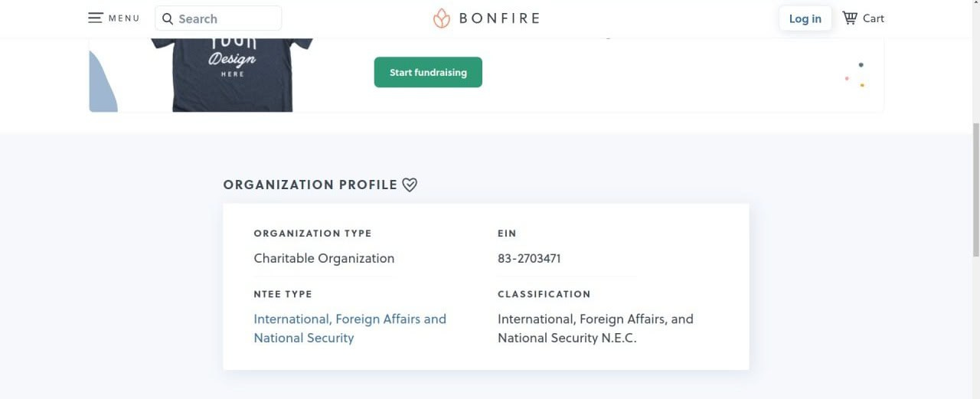This screenshot has width=980, height=399.
Task: Click the Organization Profile heading
Action: coord(310,185)
